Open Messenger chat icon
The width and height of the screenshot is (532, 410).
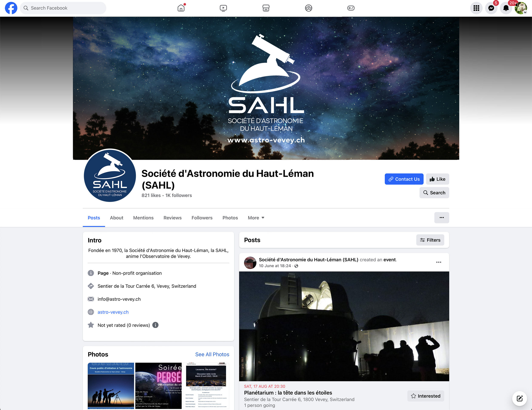pos(491,8)
